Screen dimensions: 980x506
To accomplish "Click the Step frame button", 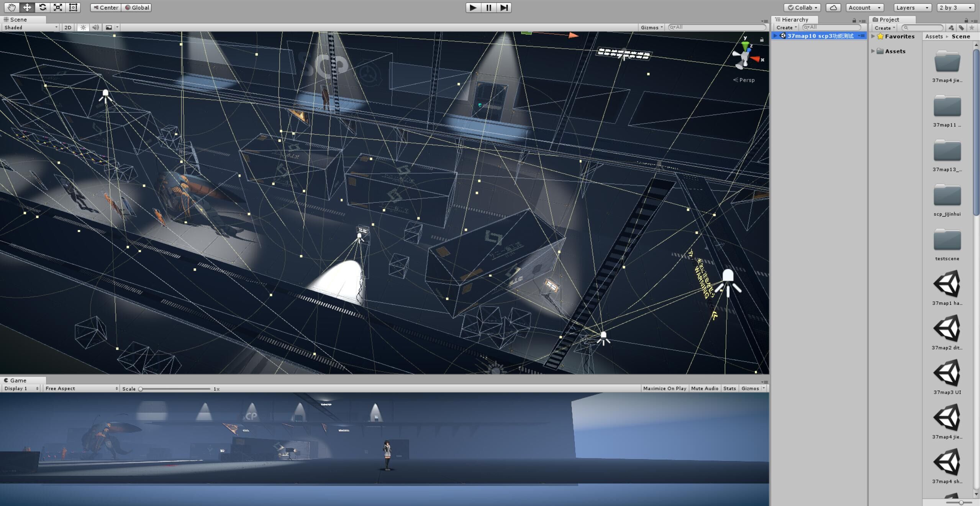I will coord(504,7).
